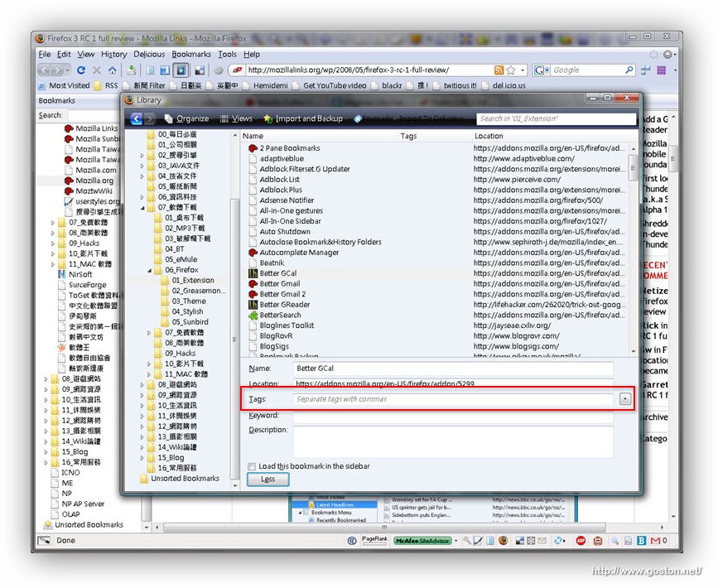Click the Less button
The width and height of the screenshot is (718, 588).
pos(267,479)
